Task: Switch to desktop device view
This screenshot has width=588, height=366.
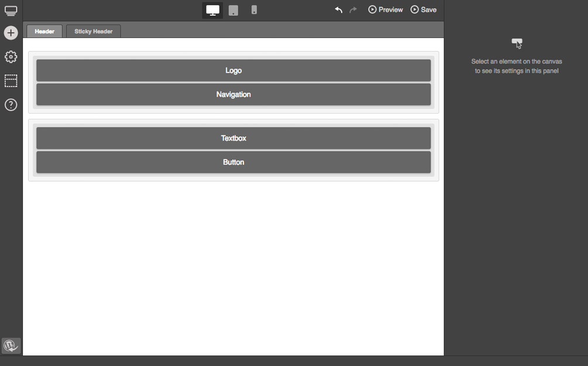Action: tap(212, 10)
